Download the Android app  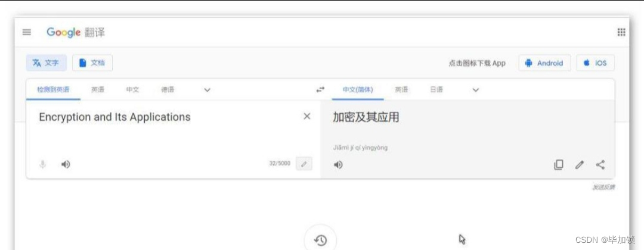(544, 63)
